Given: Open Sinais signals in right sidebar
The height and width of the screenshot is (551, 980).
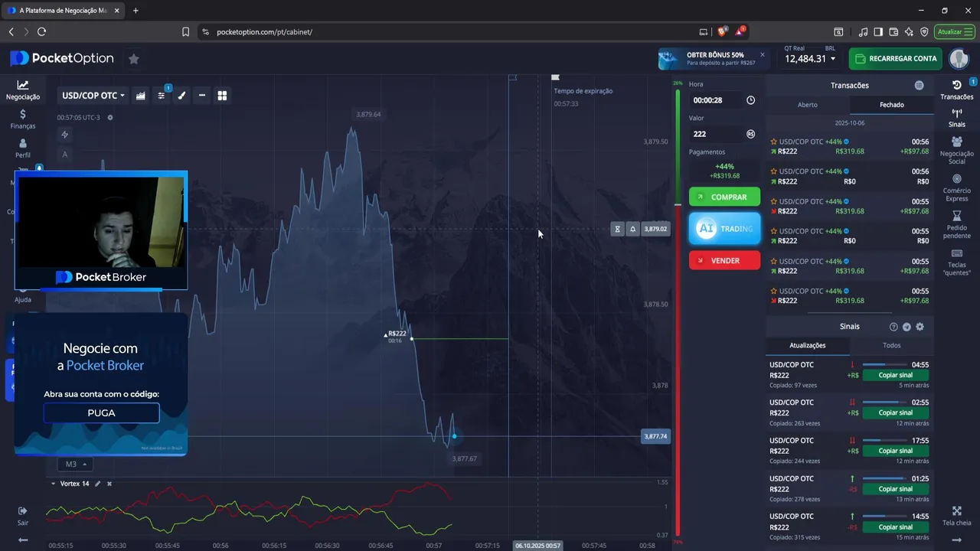Looking at the screenshot, I should click(x=957, y=118).
